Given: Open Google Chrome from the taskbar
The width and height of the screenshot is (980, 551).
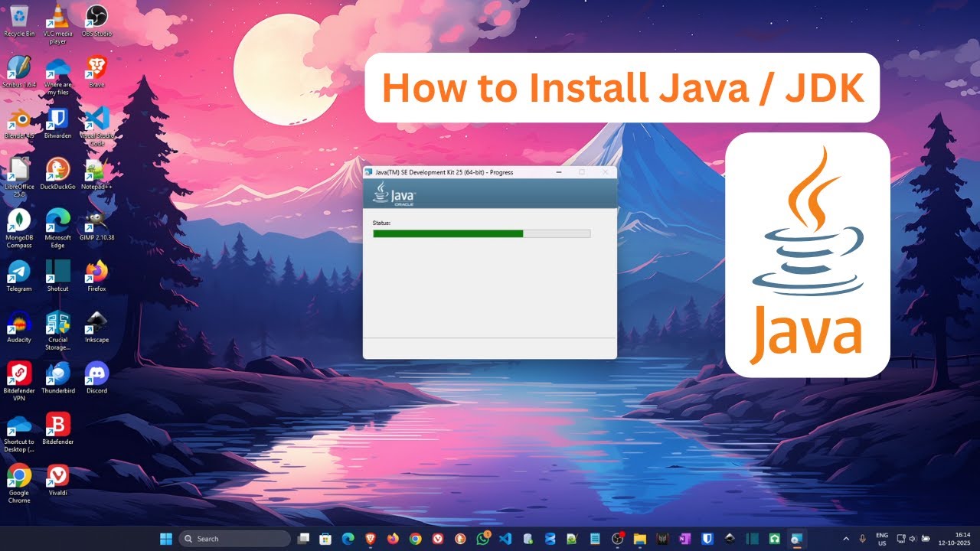Looking at the screenshot, I should point(415,539).
